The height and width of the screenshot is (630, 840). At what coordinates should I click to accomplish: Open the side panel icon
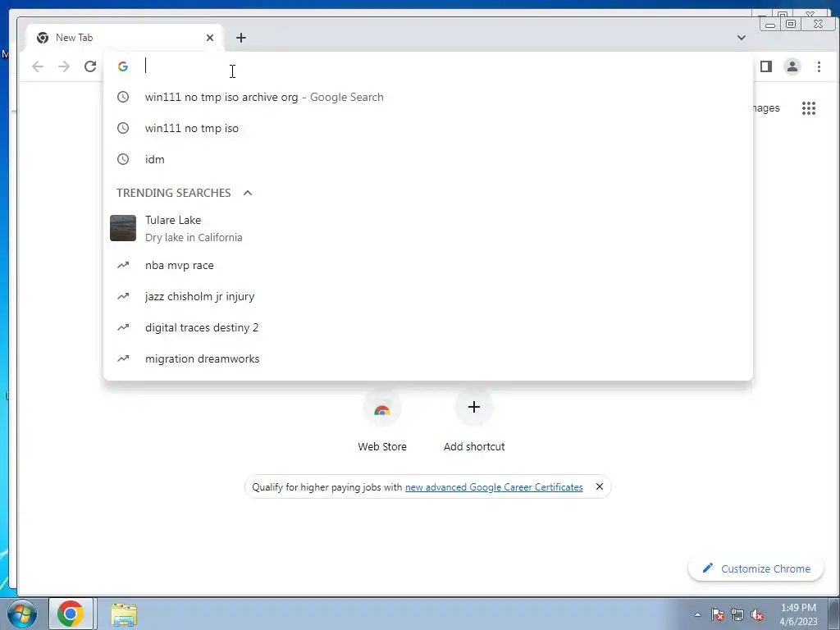pyautogui.click(x=766, y=66)
